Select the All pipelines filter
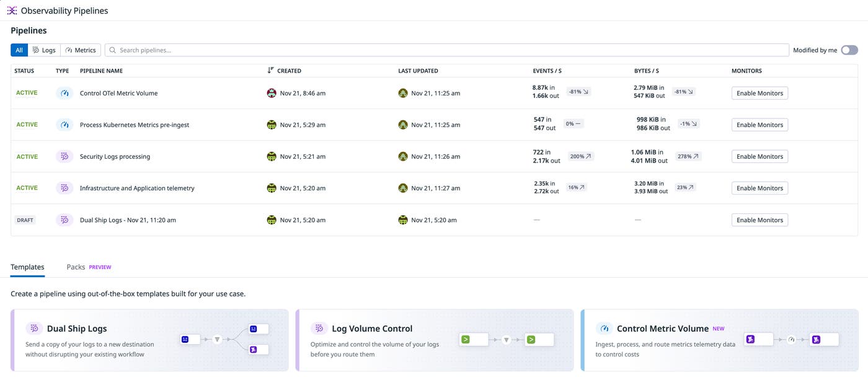The width and height of the screenshot is (868, 377). click(x=19, y=50)
